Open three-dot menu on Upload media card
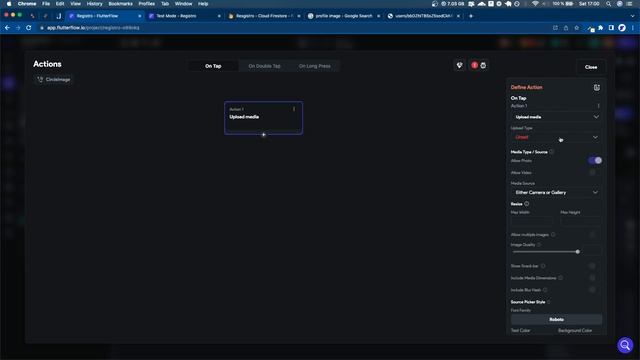This screenshot has width=640, height=360. click(x=294, y=109)
